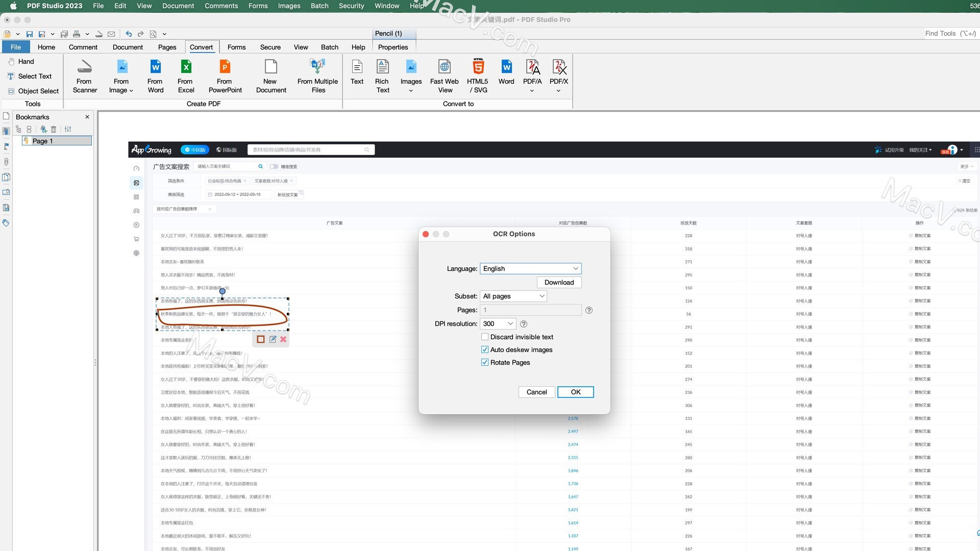
Task: Click Cancel in OCR Options dialog
Action: [x=537, y=392]
